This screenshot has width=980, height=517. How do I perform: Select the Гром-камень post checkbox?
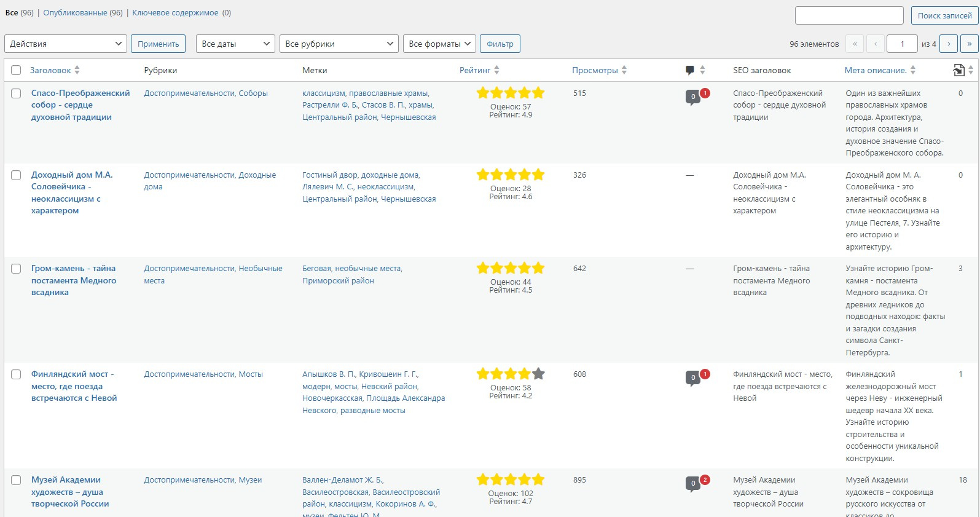coord(16,269)
